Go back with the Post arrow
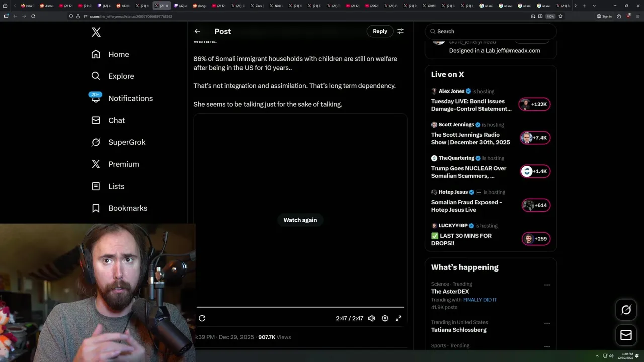Screen dimensions: 644x362 pyautogui.click(x=197, y=31)
